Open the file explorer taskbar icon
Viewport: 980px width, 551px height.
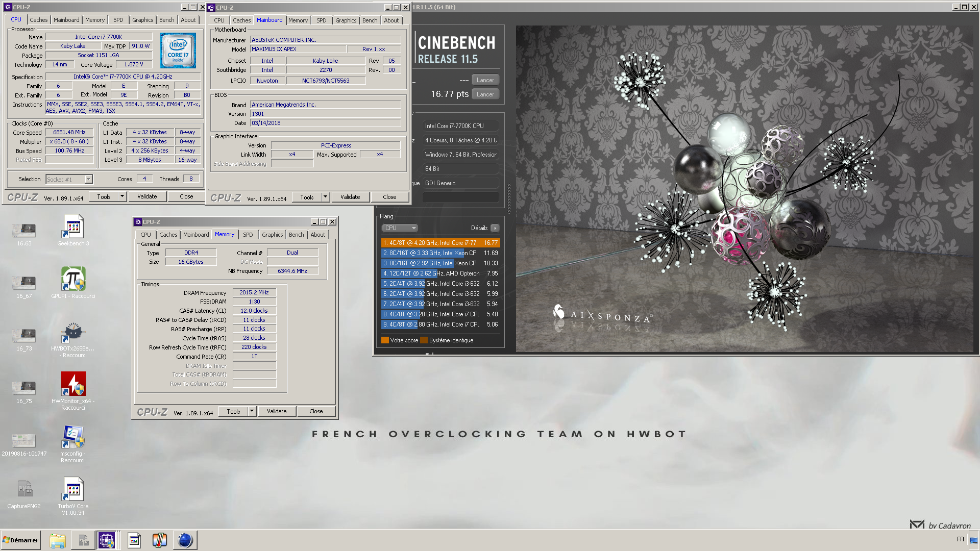coord(58,540)
